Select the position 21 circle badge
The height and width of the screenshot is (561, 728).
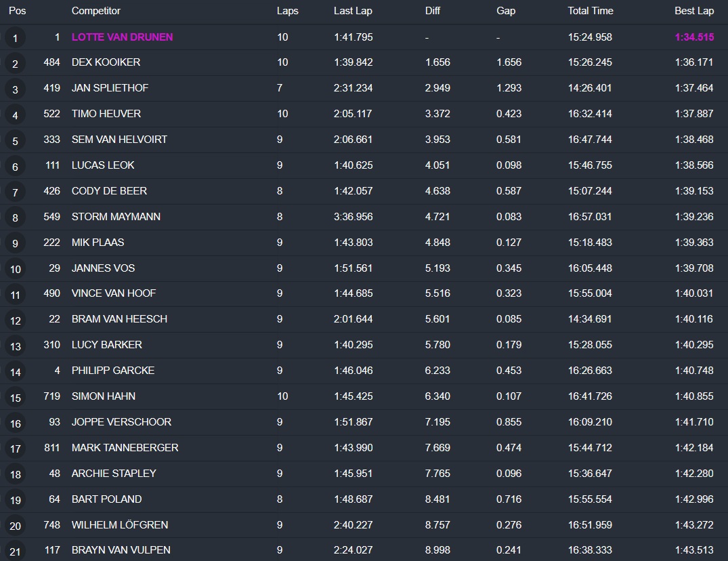[15, 552]
